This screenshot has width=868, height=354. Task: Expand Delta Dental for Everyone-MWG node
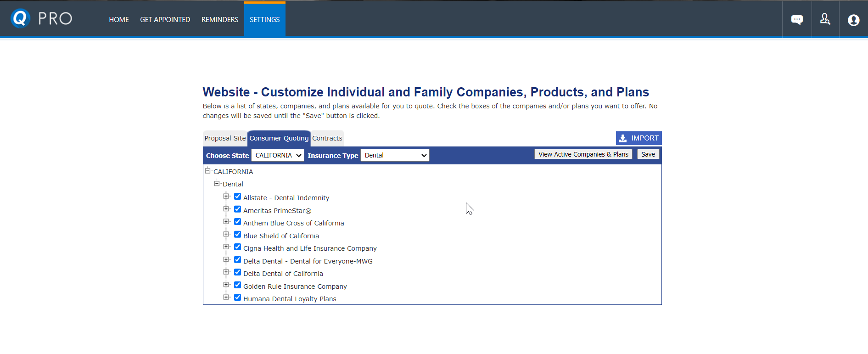coord(226,259)
